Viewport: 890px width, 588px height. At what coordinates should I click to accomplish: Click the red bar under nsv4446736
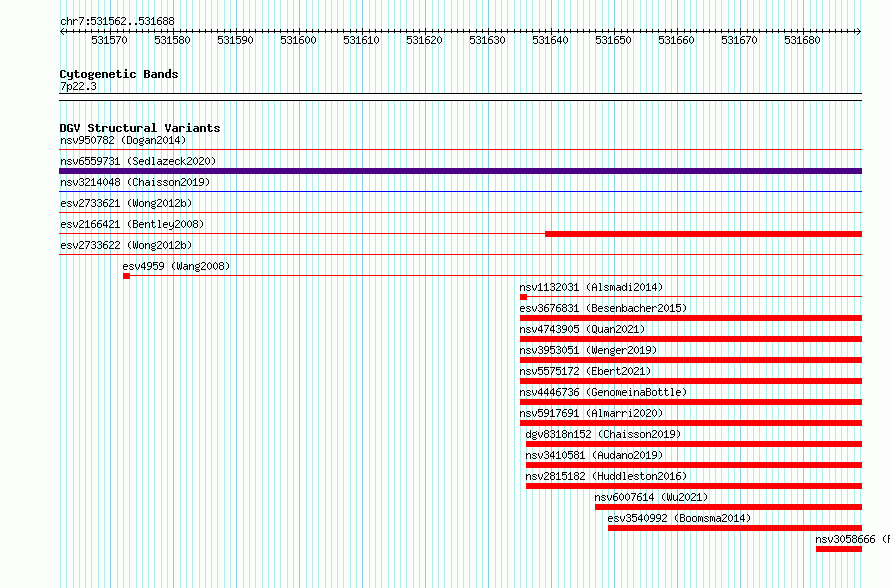[691, 402]
